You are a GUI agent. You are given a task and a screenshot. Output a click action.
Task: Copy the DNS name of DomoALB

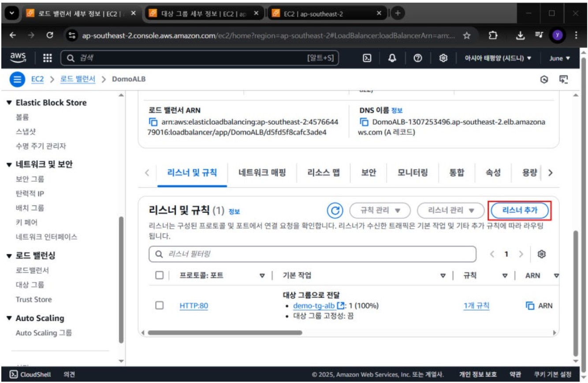pos(364,122)
